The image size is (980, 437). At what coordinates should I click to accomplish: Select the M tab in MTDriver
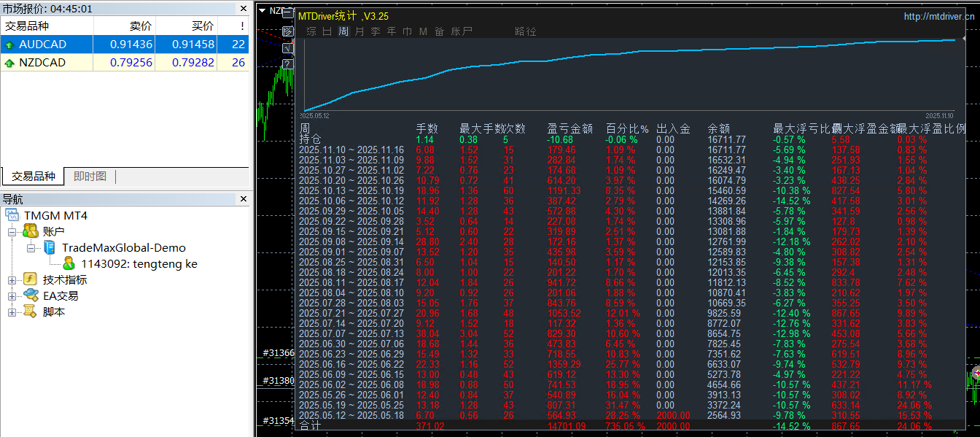[423, 31]
